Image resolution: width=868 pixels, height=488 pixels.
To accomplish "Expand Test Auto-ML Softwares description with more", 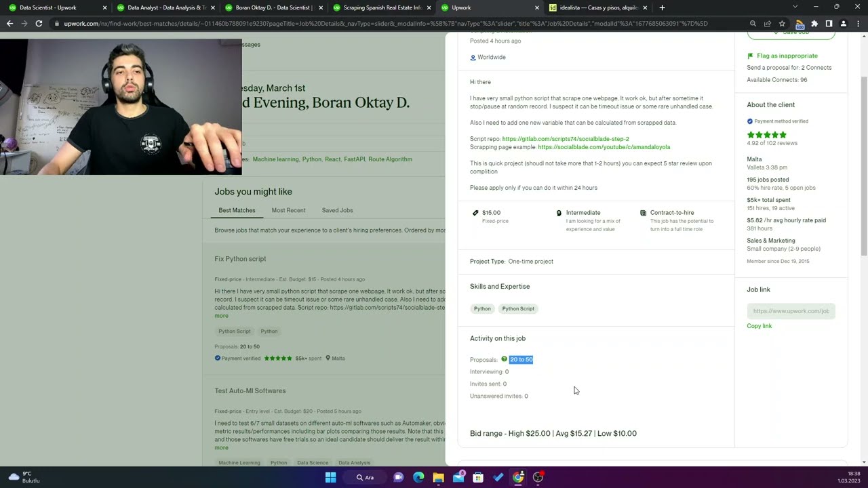I will pos(221,448).
